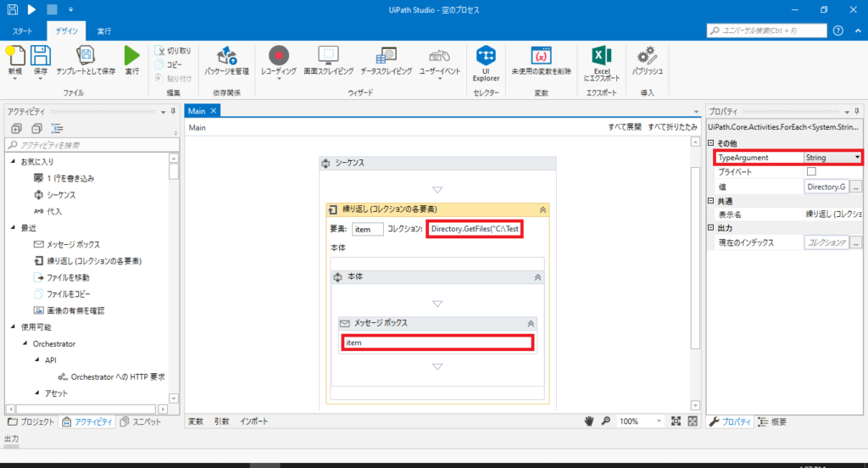Screen dimensions: 868x468
Task: Click テンプレートとして保存 icon
Action: [86, 55]
